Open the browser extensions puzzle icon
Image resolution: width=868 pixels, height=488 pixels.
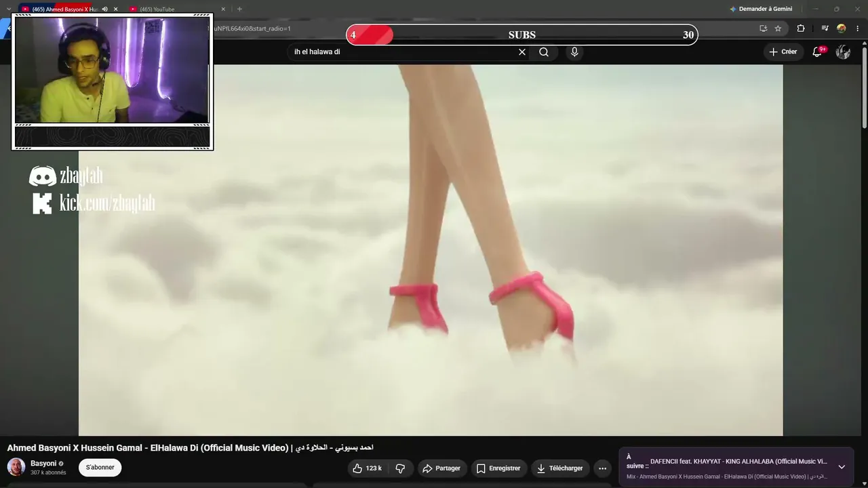801,28
